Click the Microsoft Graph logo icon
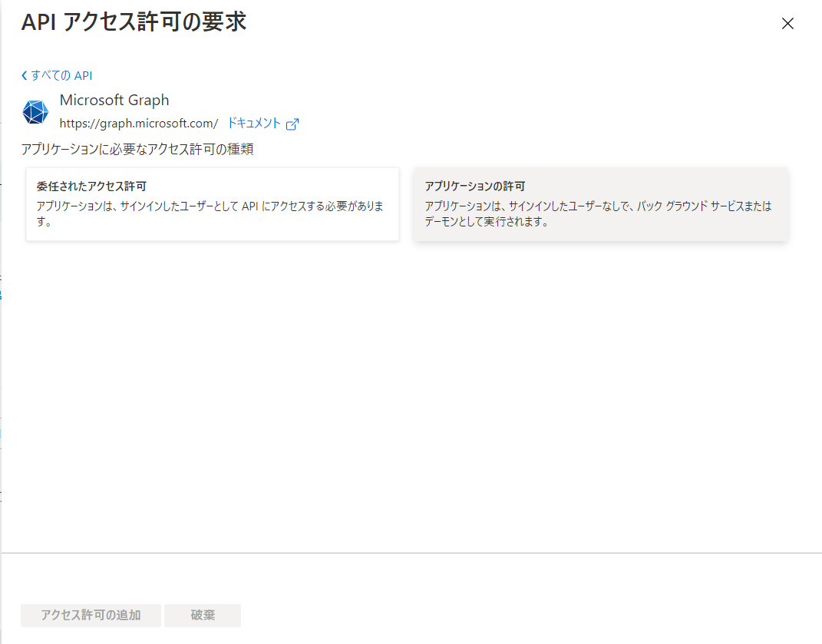This screenshot has height=644, width=822. (x=35, y=112)
